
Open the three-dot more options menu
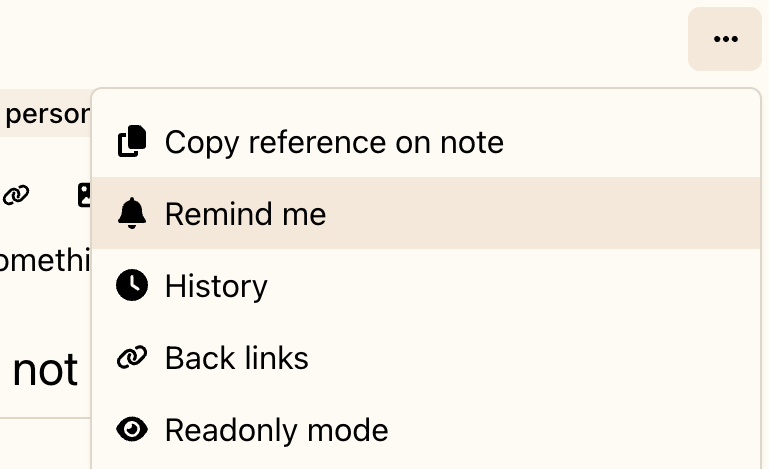pos(725,39)
